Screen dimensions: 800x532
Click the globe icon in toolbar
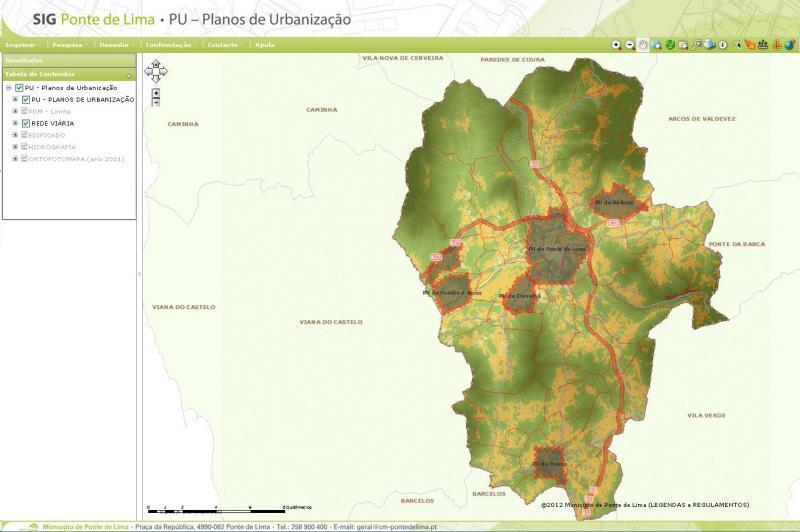(790, 45)
